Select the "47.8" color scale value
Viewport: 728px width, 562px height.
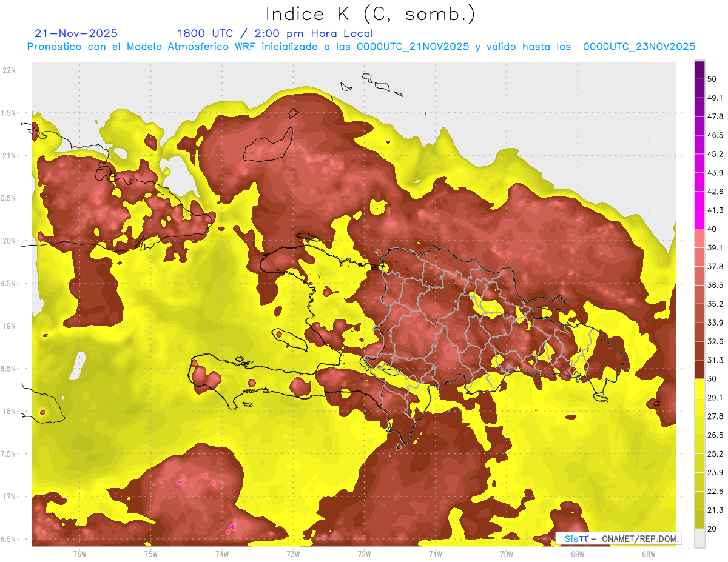click(x=715, y=116)
